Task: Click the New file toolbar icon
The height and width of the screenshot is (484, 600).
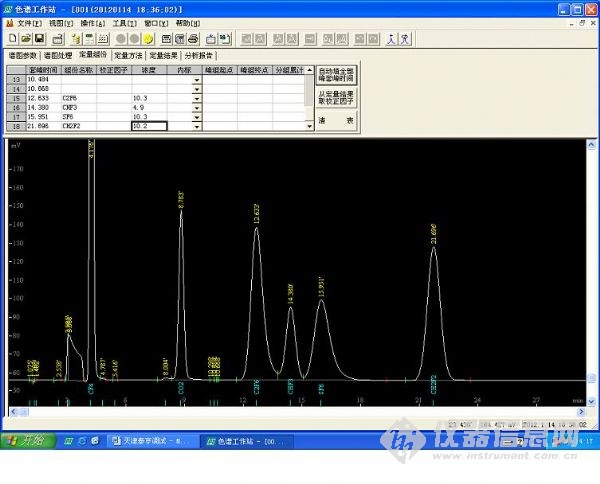Action: pyautogui.click(x=13, y=39)
